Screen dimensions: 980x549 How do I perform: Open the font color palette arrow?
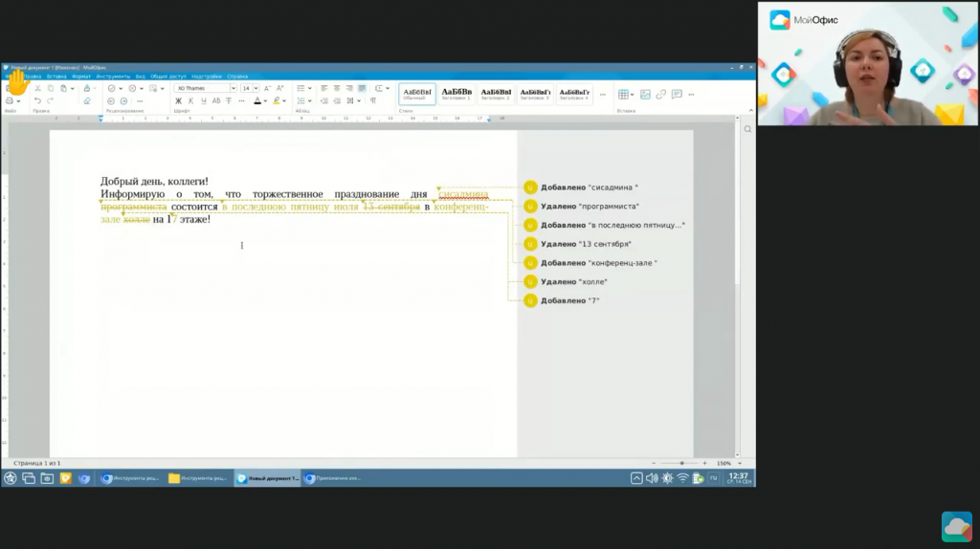(x=266, y=100)
